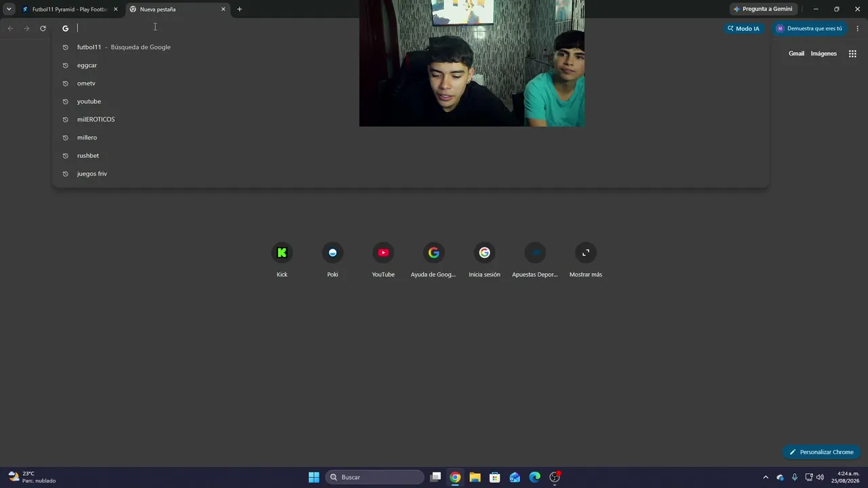The width and height of the screenshot is (868, 488).
Task: Close the Nueva pestaña tab
Action: 223,9
